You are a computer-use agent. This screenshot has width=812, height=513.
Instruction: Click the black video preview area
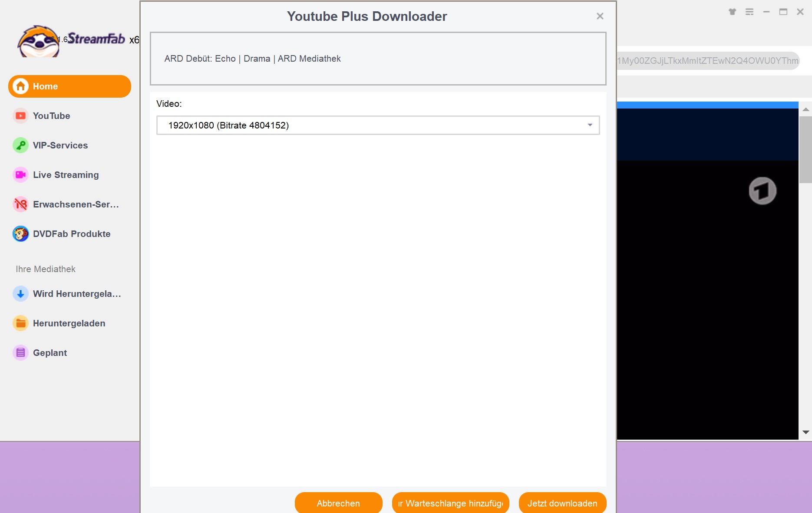point(707,299)
